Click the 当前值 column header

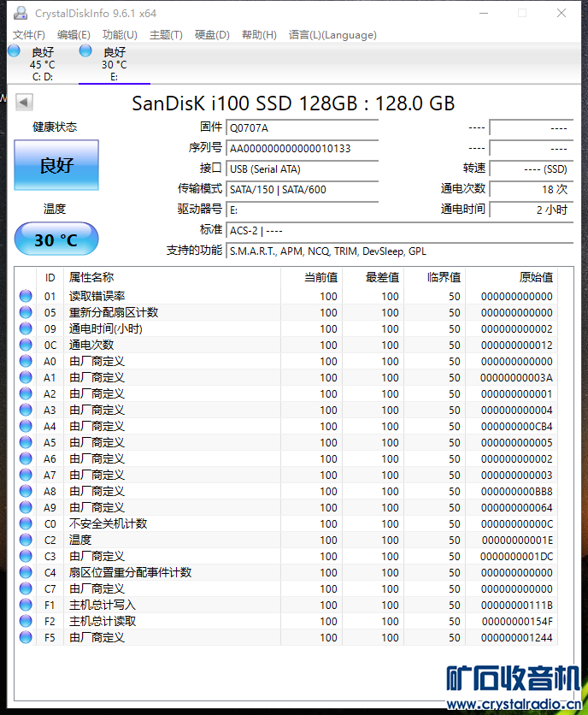click(x=312, y=277)
